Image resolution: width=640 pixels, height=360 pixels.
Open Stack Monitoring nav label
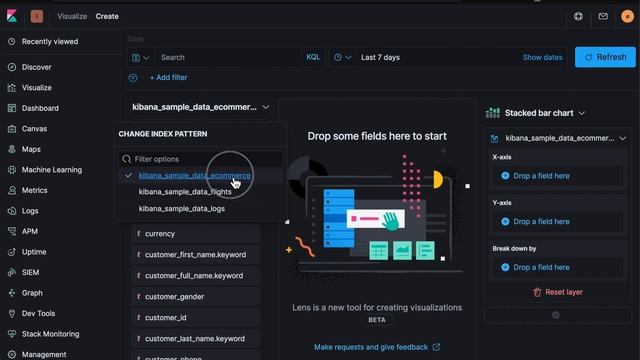point(51,334)
